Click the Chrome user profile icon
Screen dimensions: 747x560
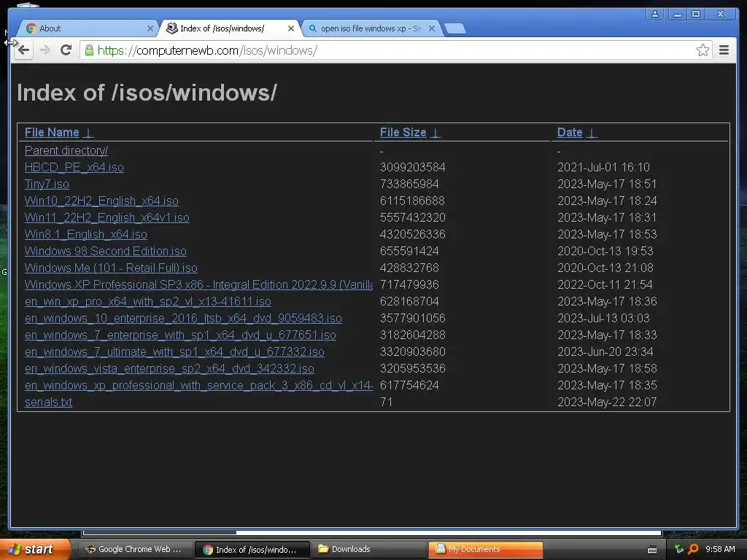pyautogui.click(x=655, y=14)
